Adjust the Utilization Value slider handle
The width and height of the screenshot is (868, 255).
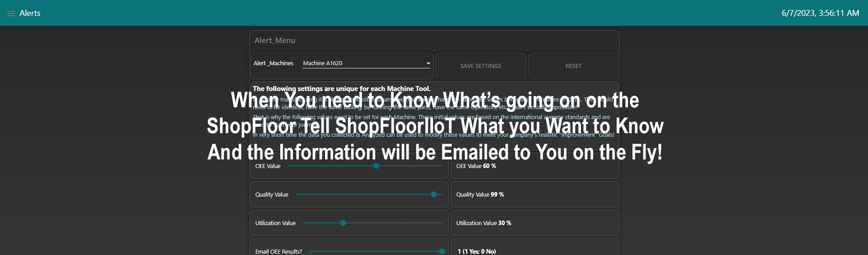[x=343, y=223]
